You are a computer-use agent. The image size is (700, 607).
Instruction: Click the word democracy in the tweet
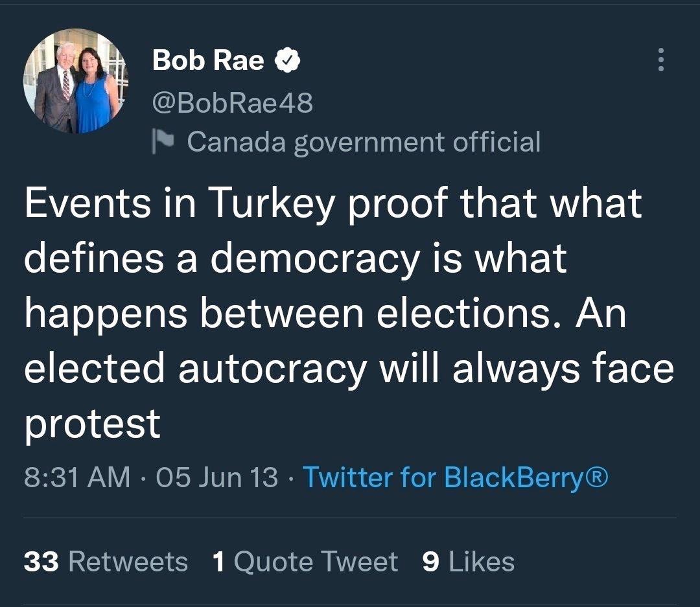(315, 260)
